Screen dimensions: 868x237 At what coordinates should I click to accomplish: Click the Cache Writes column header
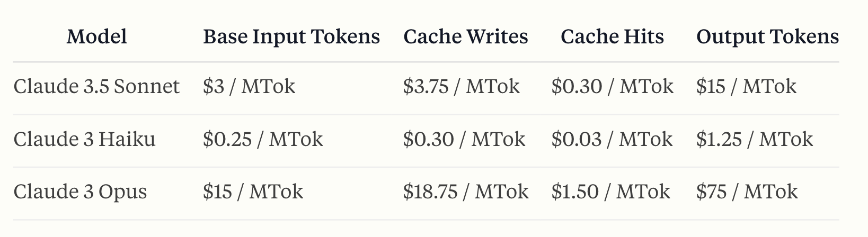point(466,37)
